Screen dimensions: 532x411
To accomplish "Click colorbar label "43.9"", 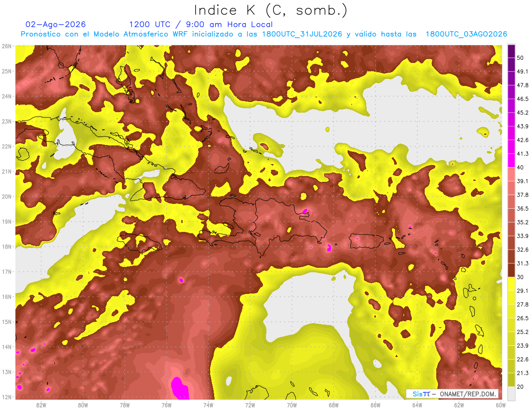I will tap(522, 126).
